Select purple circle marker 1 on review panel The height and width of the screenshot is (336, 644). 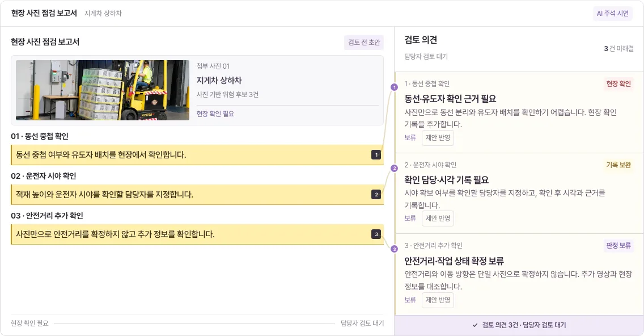[x=395, y=87]
